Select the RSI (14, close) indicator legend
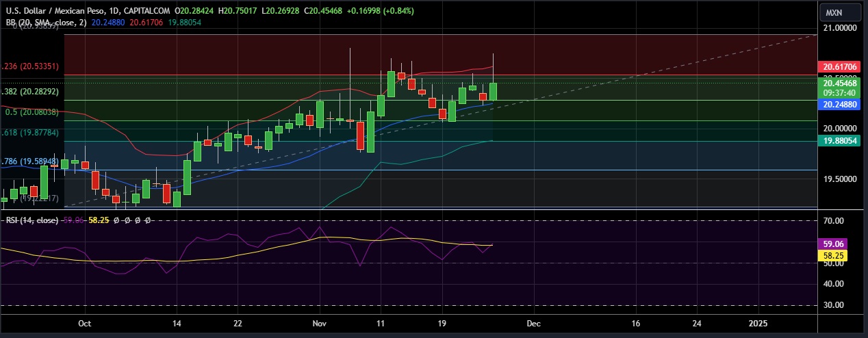The height and width of the screenshot is (338, 868). [31, 220]
